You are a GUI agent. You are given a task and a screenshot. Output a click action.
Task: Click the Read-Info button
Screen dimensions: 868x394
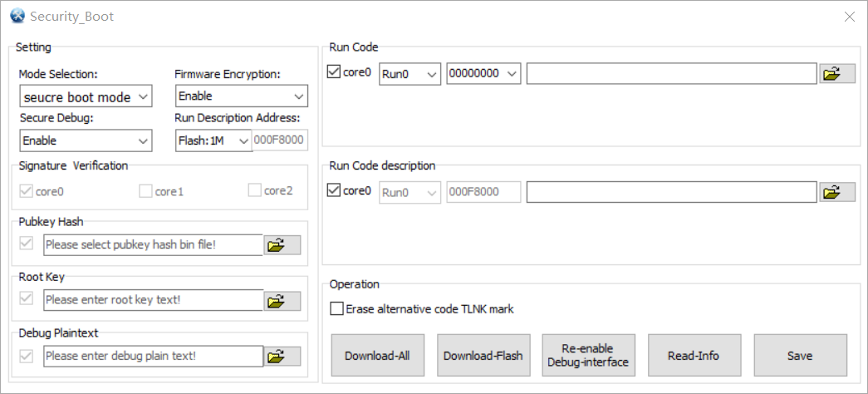click(x=694, y=355)
